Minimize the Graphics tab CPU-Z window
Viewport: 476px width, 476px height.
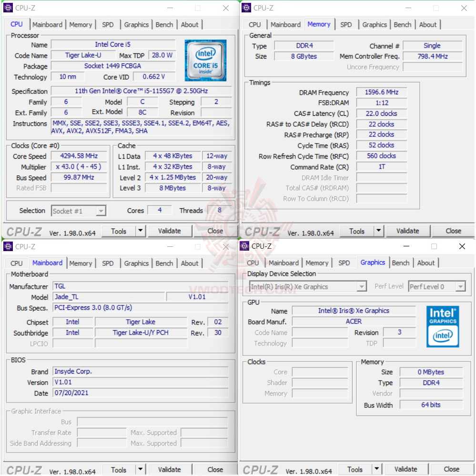tap(406, 246)
